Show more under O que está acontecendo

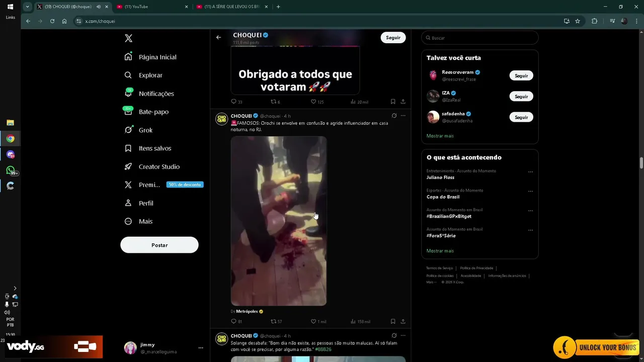click(x=440, y=250)
